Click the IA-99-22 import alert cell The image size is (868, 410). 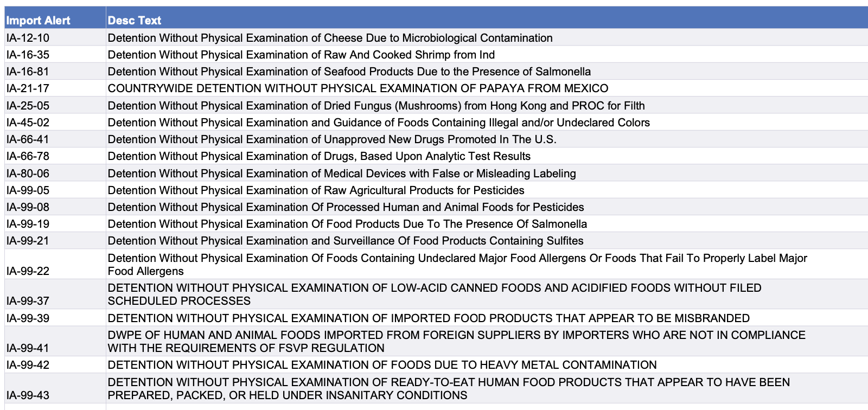tap(28, 271)
